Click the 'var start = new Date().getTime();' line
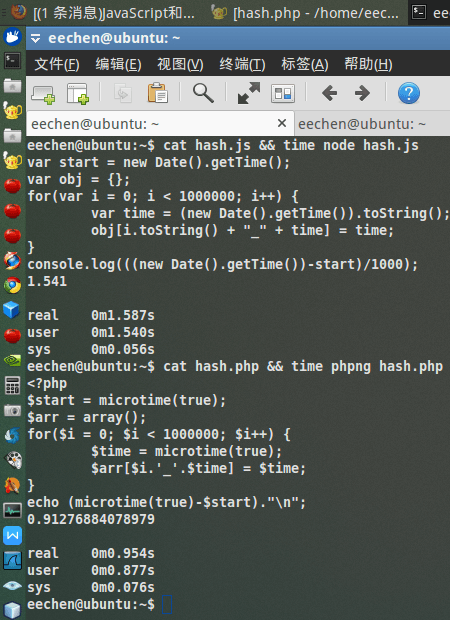 [x=159, y=162]
